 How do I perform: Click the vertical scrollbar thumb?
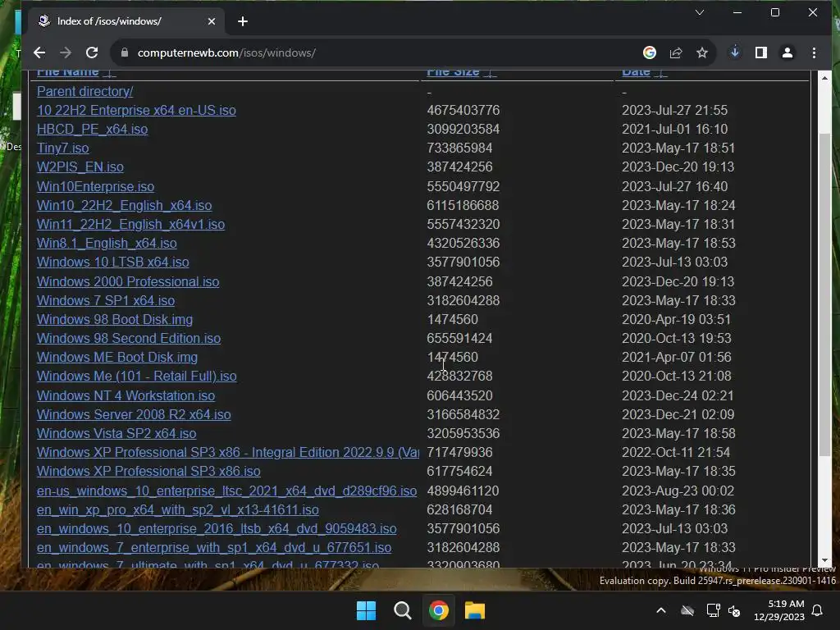point(825,294)
